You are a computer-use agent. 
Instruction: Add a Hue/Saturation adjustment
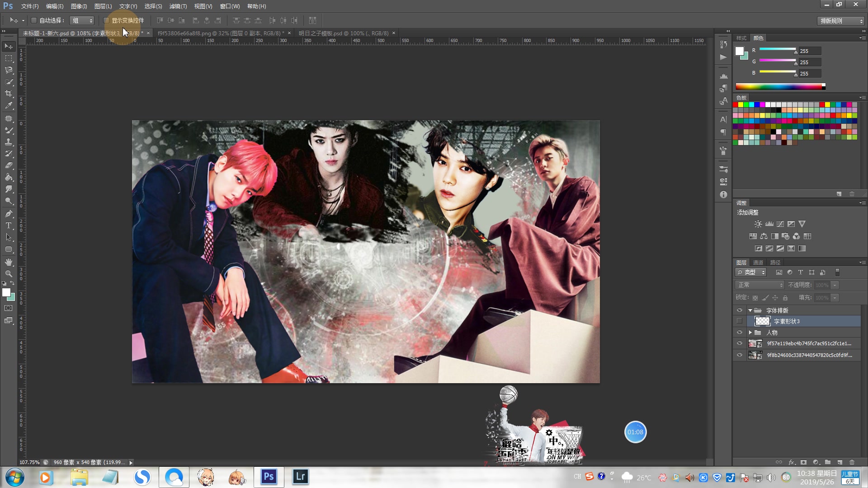pos(753,236)
